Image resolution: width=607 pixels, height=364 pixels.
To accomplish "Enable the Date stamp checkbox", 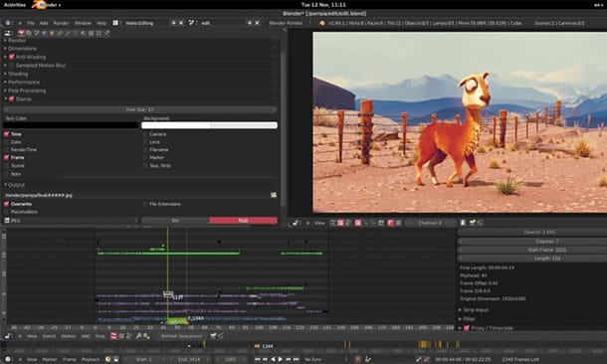I will click(7, 142).
